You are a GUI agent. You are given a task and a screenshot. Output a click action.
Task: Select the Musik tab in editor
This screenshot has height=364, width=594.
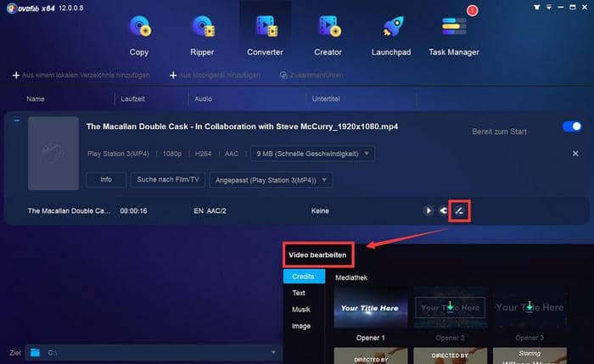pos(301,310)
